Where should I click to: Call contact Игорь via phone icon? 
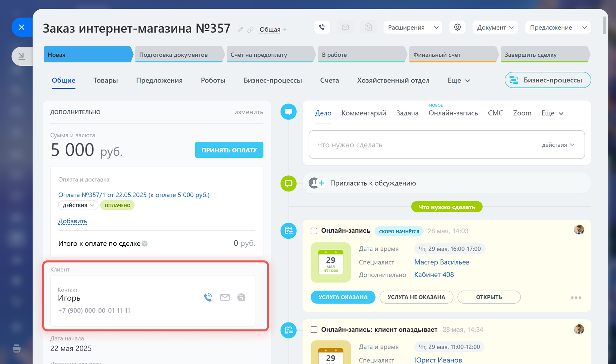click(208, 297)
